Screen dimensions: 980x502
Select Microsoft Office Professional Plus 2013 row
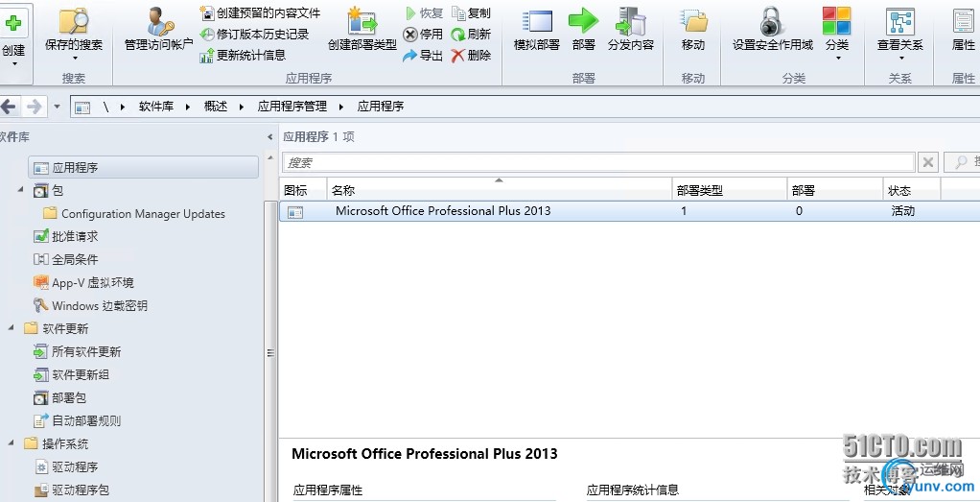point(629,211)
